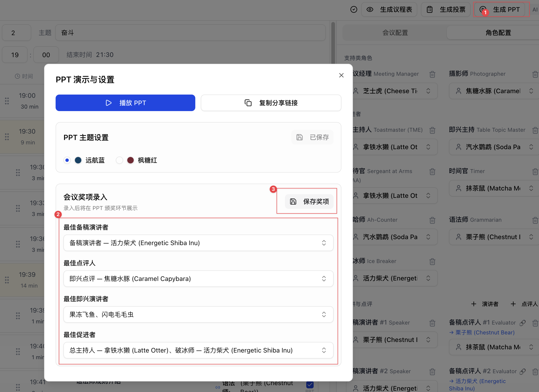This screenshot has height=392, width=539.
Task: Click the meeting number field showing 2
Action: (x=16, y=33)
